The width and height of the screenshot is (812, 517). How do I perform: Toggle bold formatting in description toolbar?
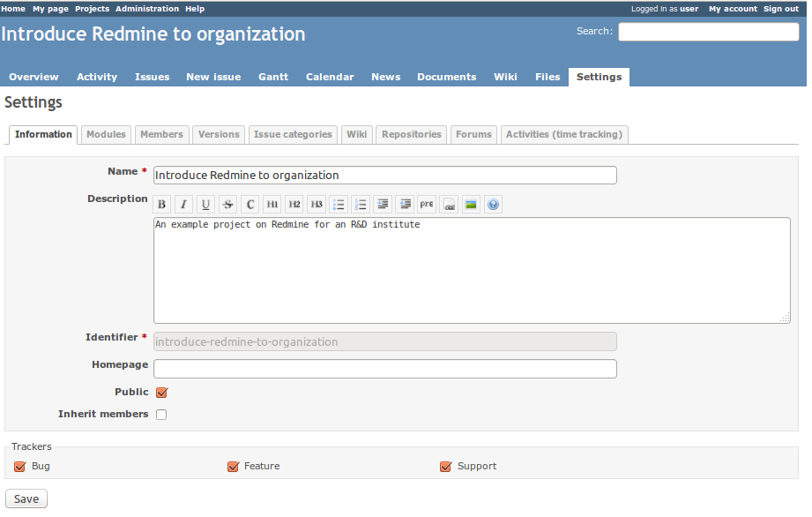[x=162, y=205]
